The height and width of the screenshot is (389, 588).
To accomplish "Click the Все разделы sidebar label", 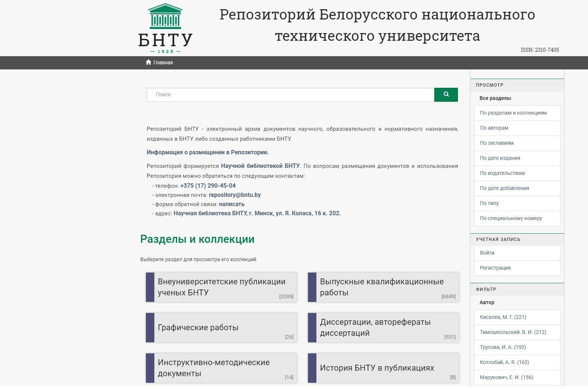I will pyautogui.click(x=495, y=98).
